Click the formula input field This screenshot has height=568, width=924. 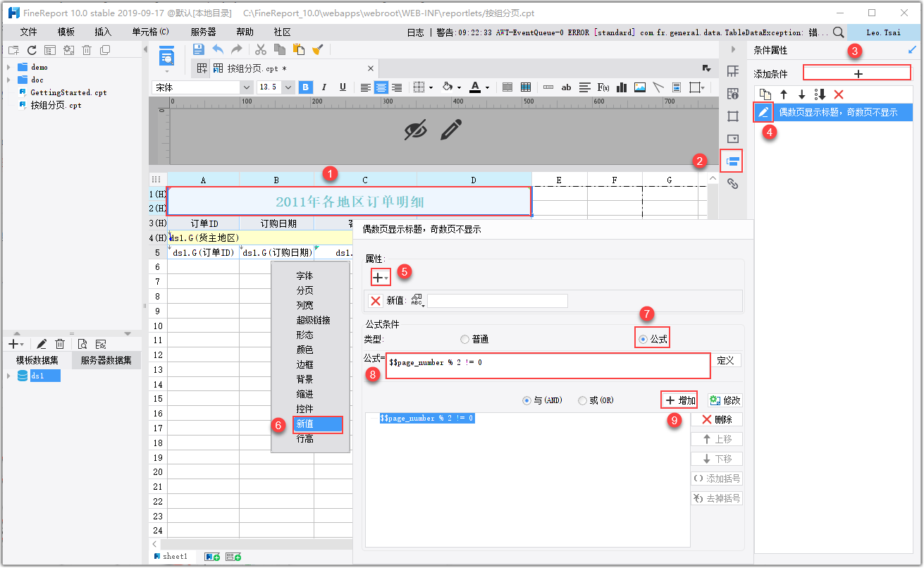pos(548,366)
